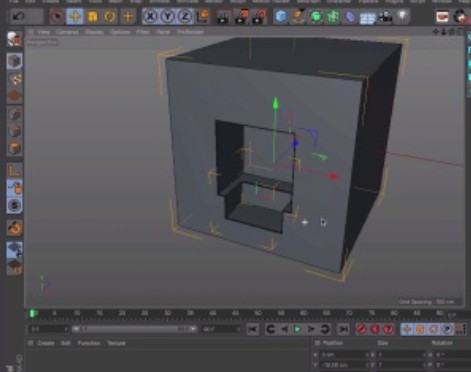
Task: Toggle the X axis lock
Action: pos(150,16)
